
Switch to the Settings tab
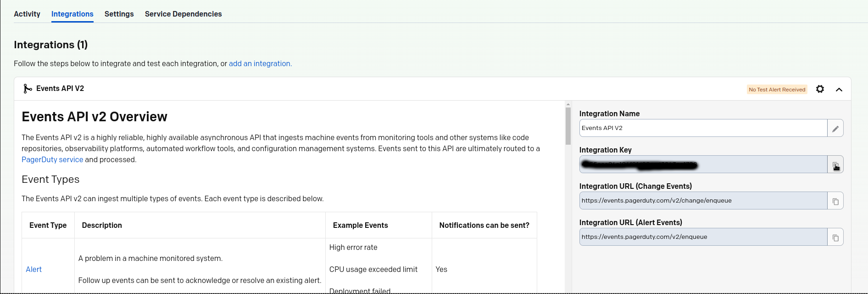click(119, 14)
